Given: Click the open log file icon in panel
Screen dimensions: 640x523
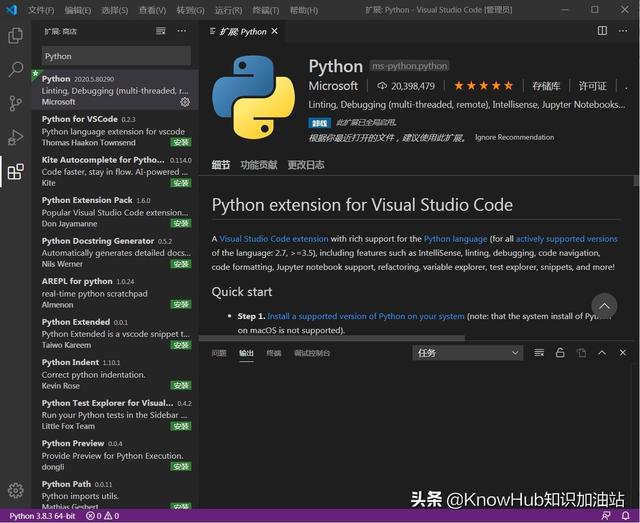Looking at the screenshot, I should click(x=581, y=353).
